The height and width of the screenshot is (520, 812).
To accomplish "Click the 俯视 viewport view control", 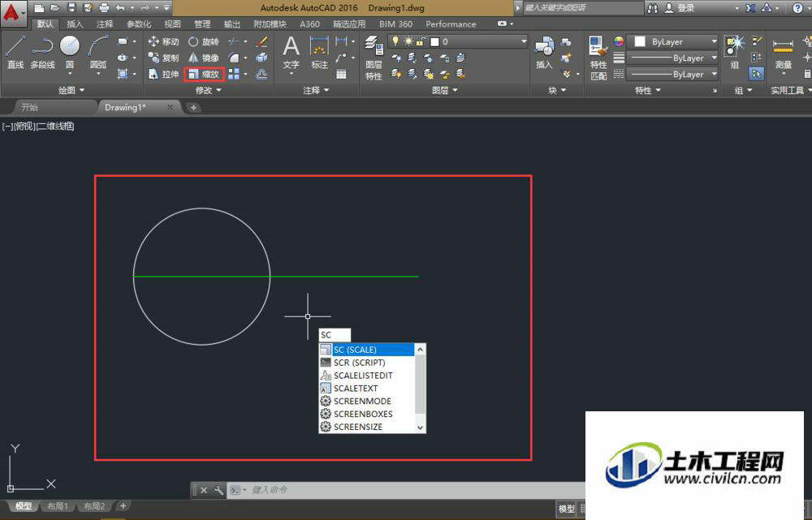I will click(x=24, y=126).
